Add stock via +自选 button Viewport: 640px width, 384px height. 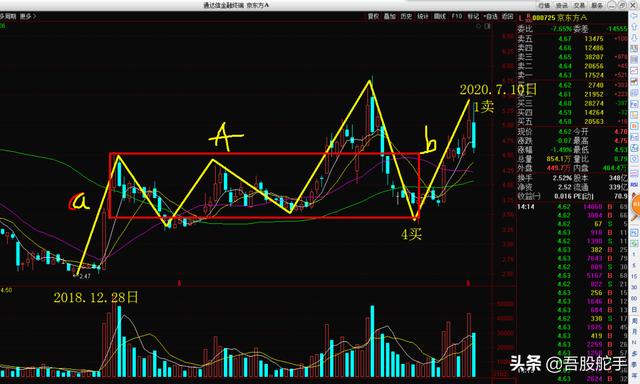(491, 16)
